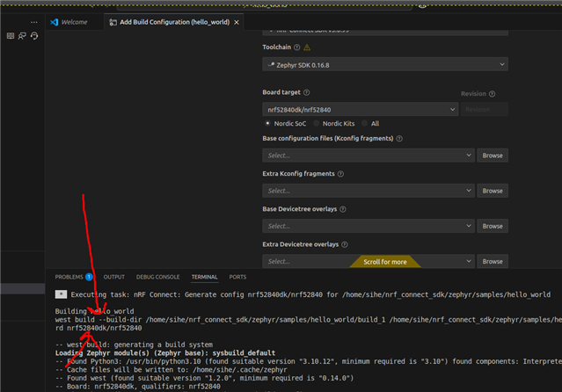Click the 'Found Python3' terminal line

click(x=308, y=361)
